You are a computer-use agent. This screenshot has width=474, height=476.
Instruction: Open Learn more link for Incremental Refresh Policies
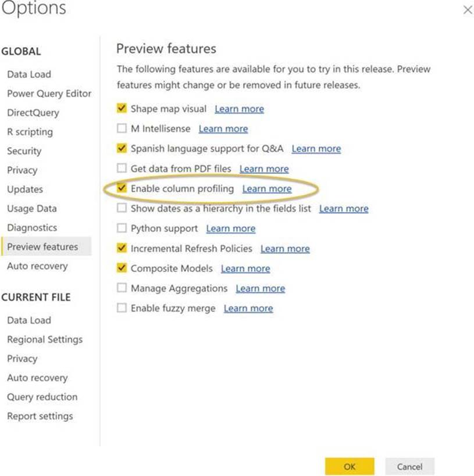(285, 249)
